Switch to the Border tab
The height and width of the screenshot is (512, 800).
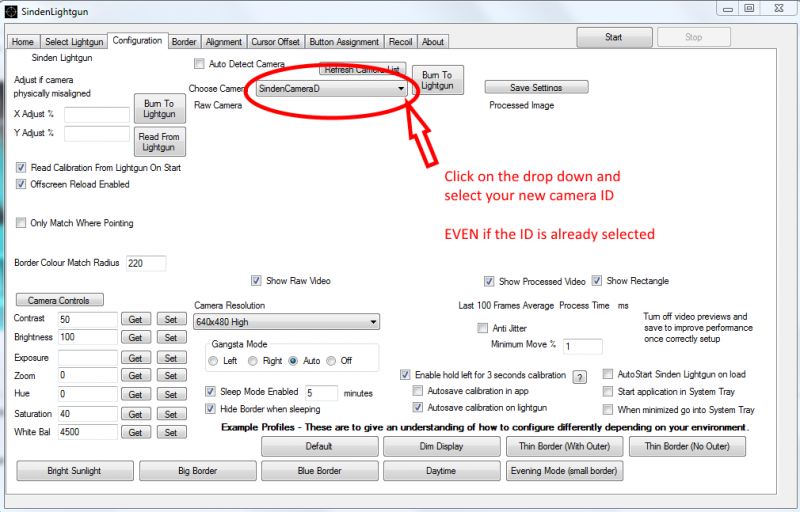[x=183, y=42]
